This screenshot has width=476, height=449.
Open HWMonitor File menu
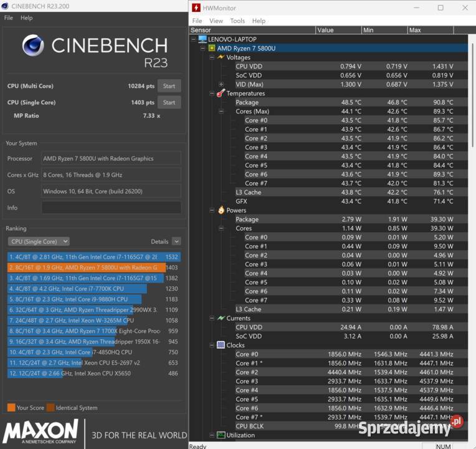197,21
